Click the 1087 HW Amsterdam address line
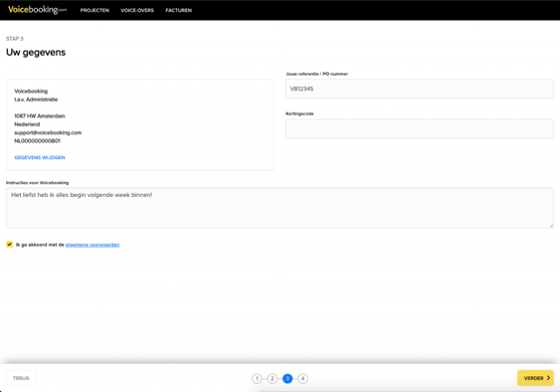 [x=40, y=115]
